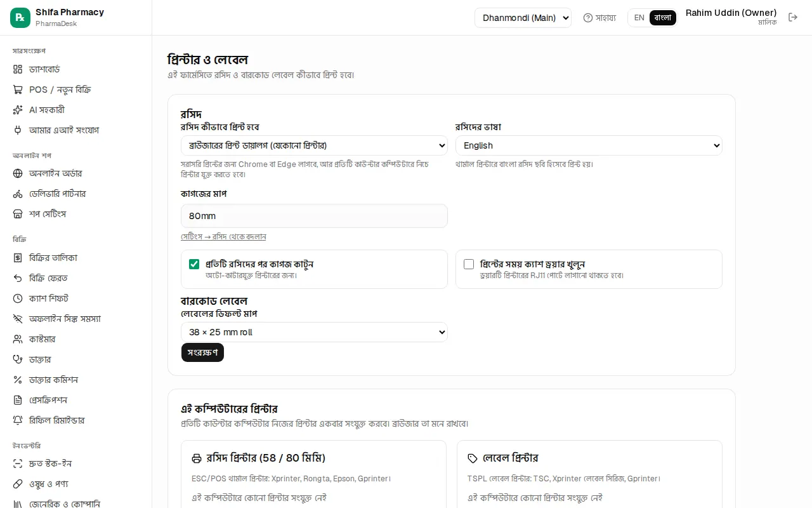Click the বিক্রির তালিকা receipt icon

[x=18, y=258]
